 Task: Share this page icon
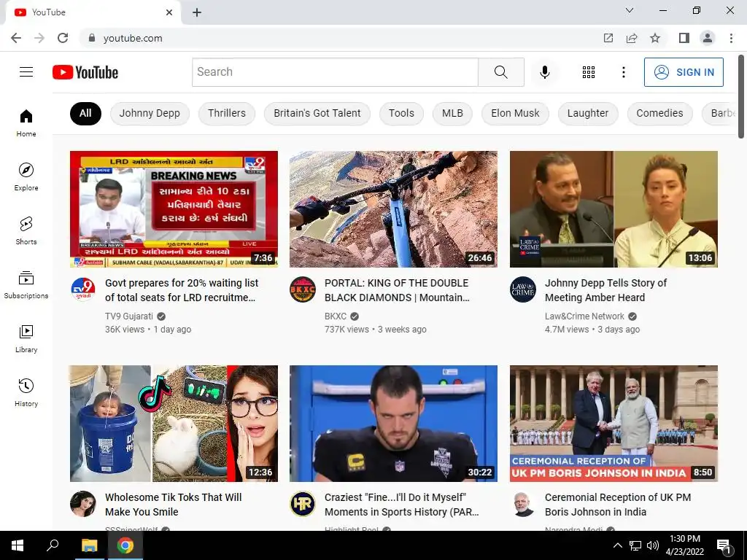pyautogui.click(x=632, y=38)
